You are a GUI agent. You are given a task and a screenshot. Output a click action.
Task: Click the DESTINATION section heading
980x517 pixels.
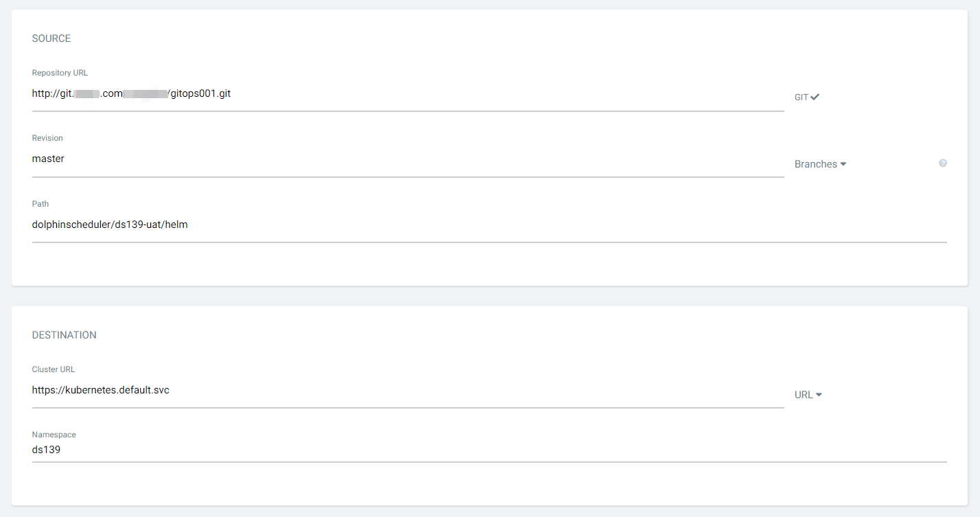coord(64,335)
